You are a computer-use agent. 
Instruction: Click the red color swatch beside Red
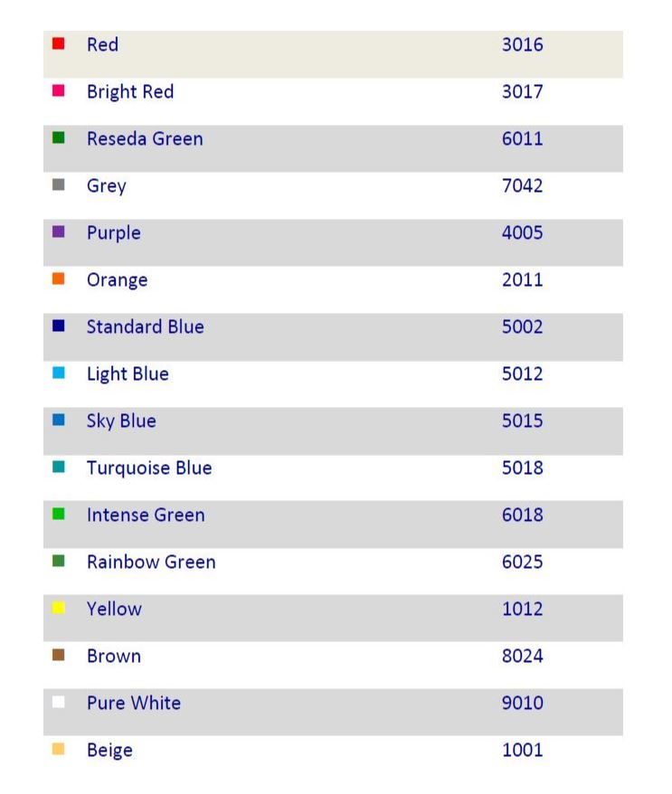click(x=59, y=43)
